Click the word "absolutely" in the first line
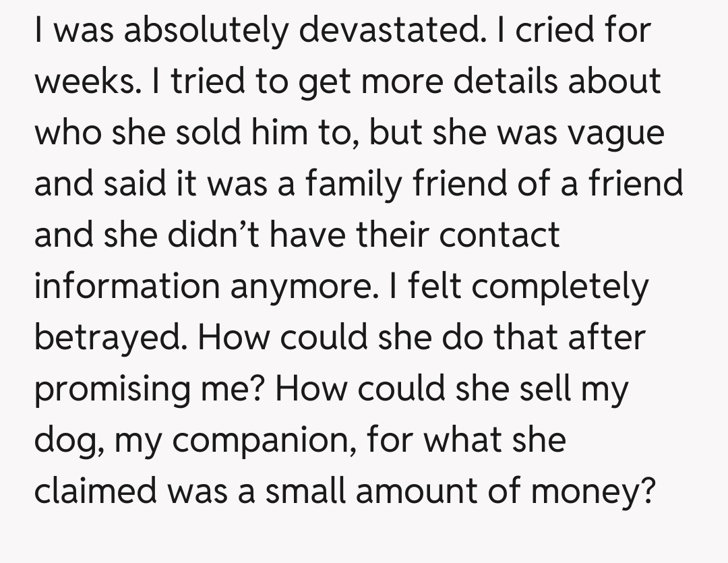Viewport: 728px width, 563px height. [179, 30]
